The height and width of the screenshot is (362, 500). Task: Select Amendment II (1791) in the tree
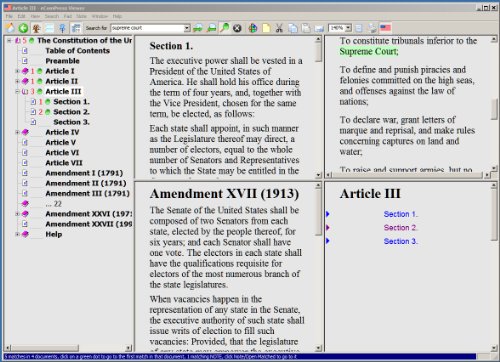point(86,183)
